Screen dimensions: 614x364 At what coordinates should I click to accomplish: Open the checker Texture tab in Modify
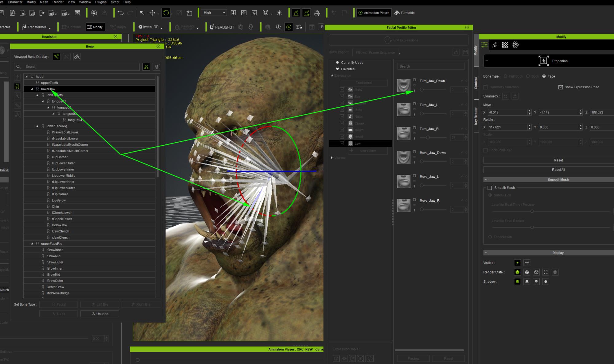pos(505,45)
